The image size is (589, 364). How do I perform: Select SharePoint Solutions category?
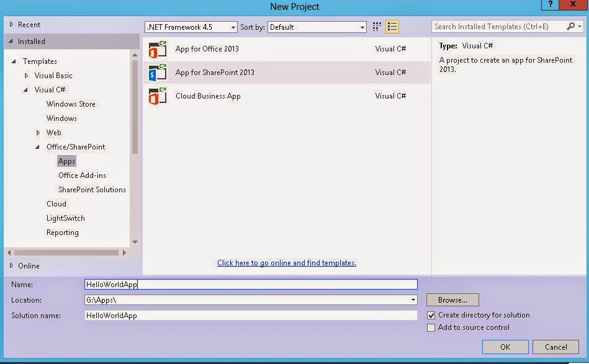92,190
